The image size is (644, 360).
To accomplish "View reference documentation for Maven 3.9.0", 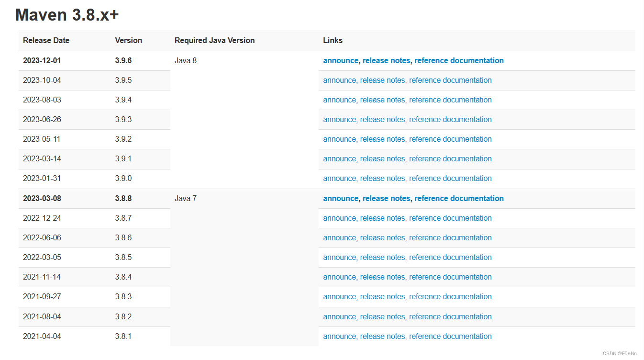I will click(x=450, y=178).
